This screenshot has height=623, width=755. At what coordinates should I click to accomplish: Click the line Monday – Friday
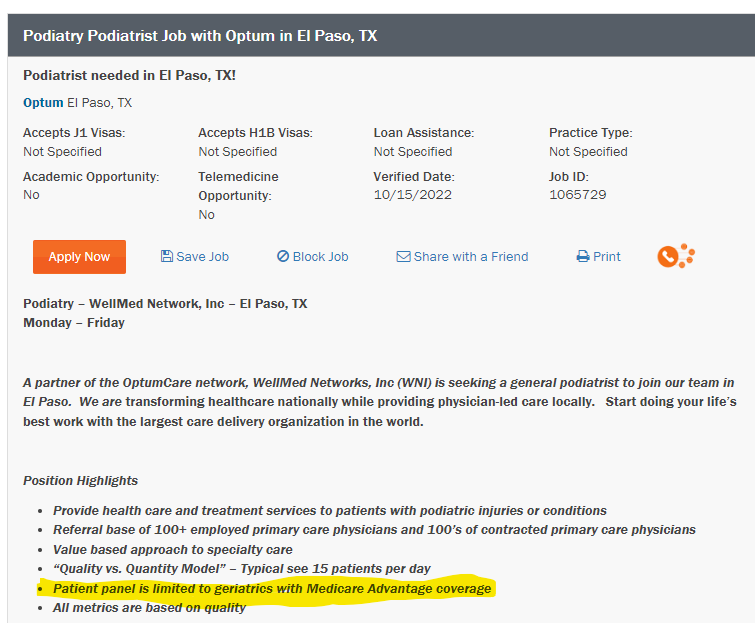[x=74, y=323]
